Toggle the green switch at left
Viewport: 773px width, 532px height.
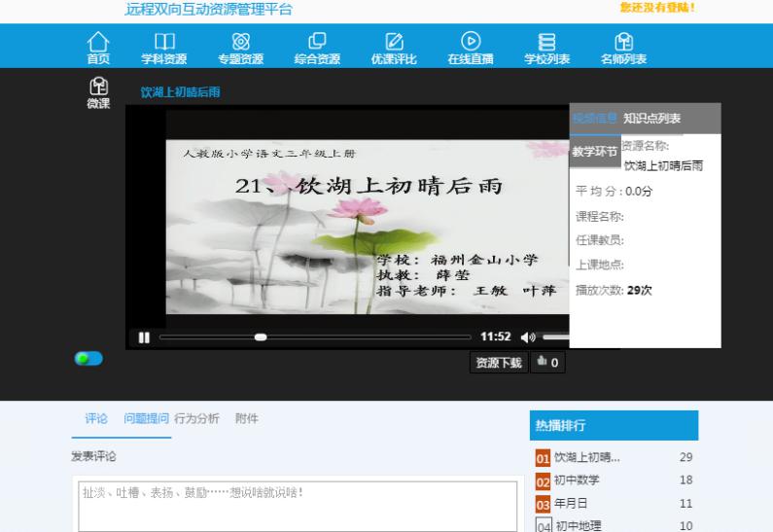click(x=88, y=359)
